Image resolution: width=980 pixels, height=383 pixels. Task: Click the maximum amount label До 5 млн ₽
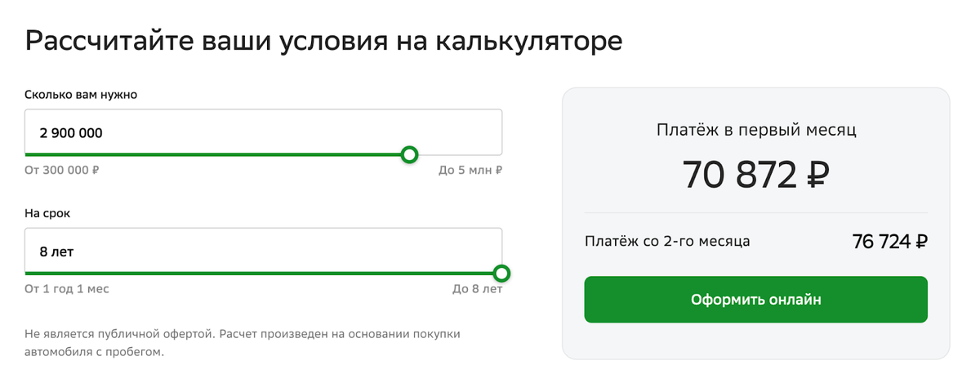click(470, 171)
